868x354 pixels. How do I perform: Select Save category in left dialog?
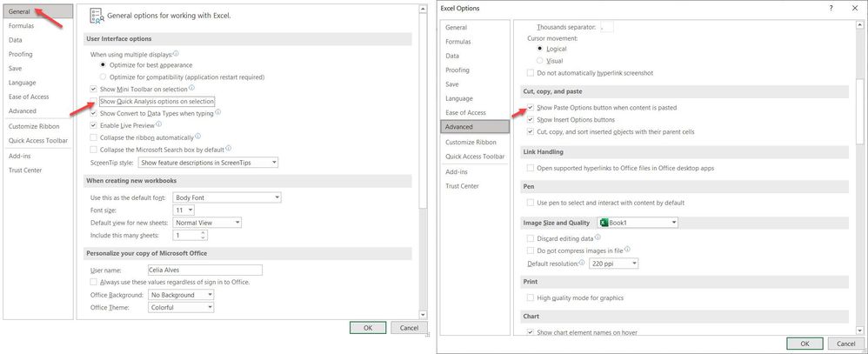click(37, 69)
